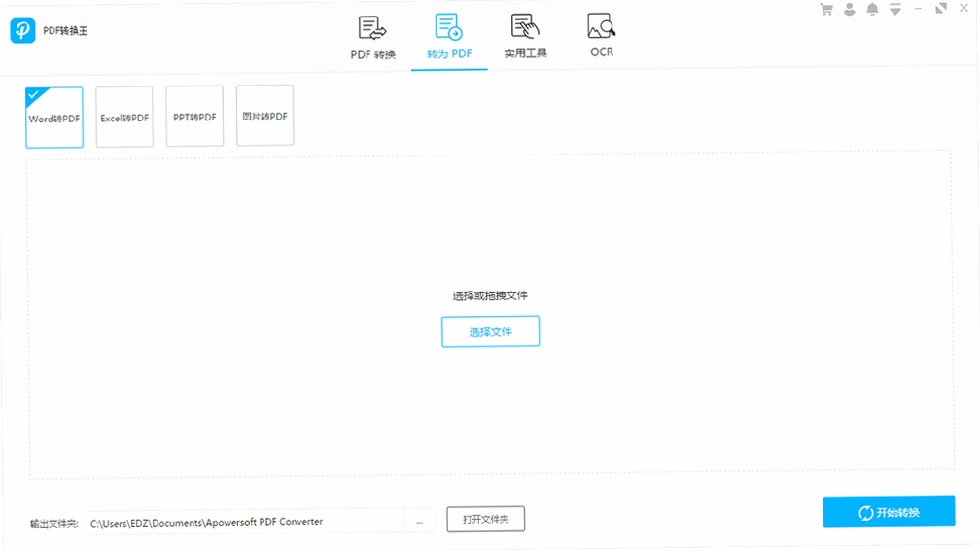Click the file drop area
Screen dimensions: 980x550
coord(491,316)
